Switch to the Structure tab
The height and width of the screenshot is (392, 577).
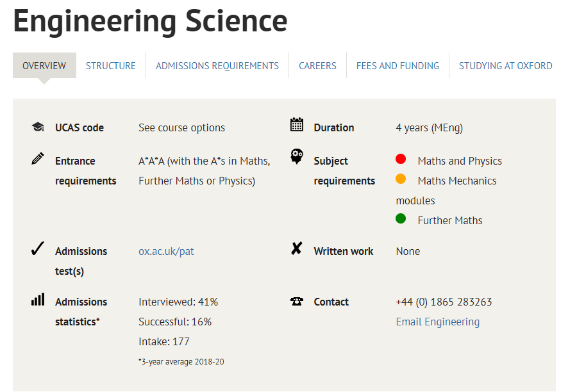111,65
